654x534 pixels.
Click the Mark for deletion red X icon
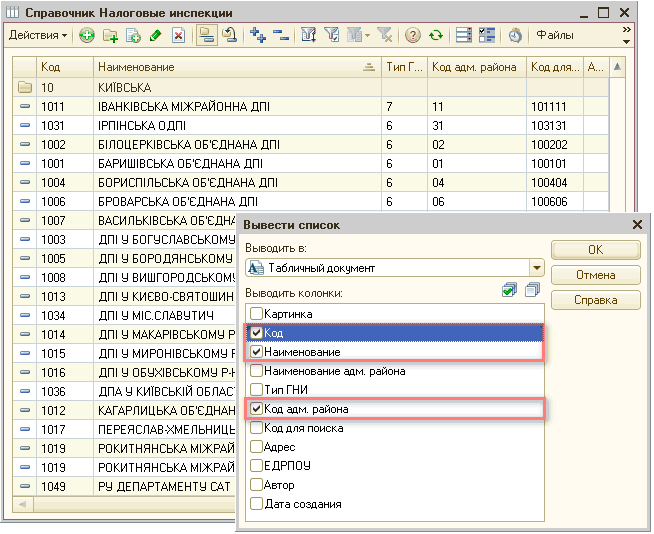179,35
